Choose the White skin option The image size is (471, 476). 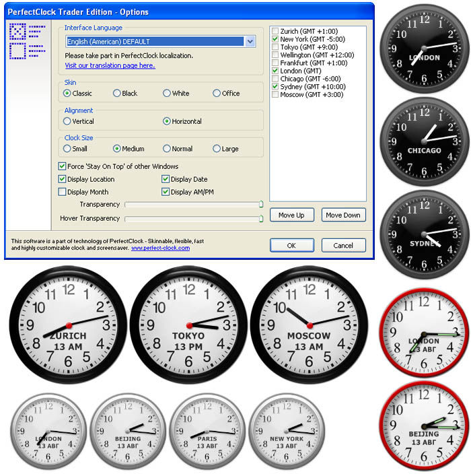click(167, 93)
